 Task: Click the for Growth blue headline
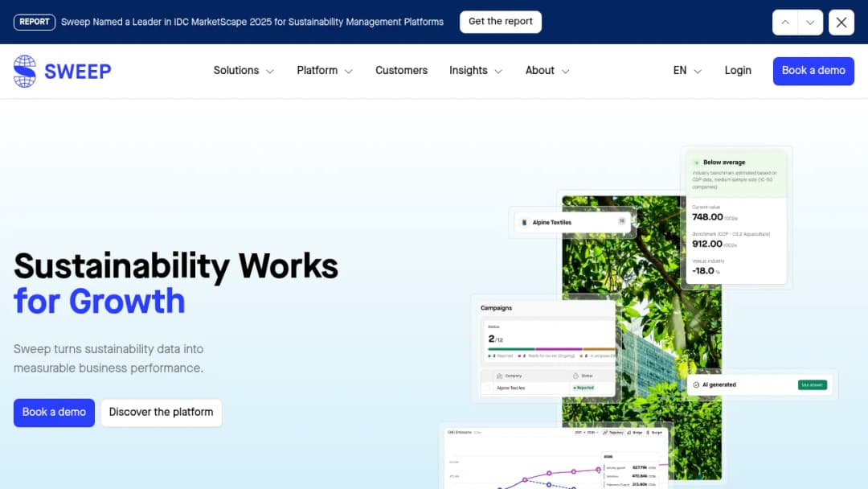99,302
